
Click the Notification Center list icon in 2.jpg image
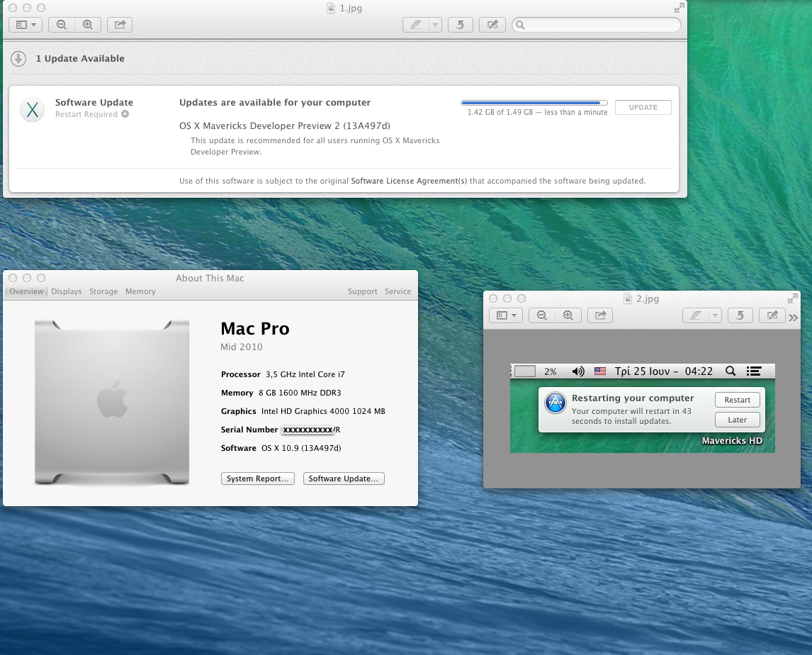753,371
